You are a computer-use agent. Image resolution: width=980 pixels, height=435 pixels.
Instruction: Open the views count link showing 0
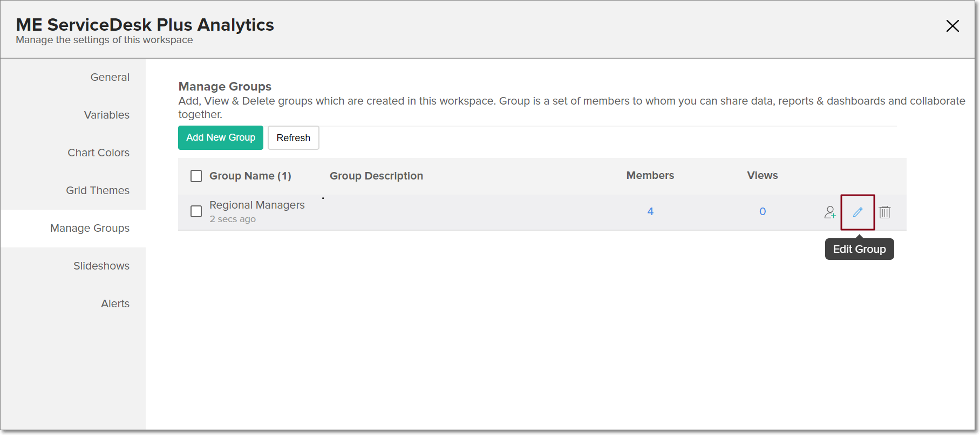[x=763, y=211]
